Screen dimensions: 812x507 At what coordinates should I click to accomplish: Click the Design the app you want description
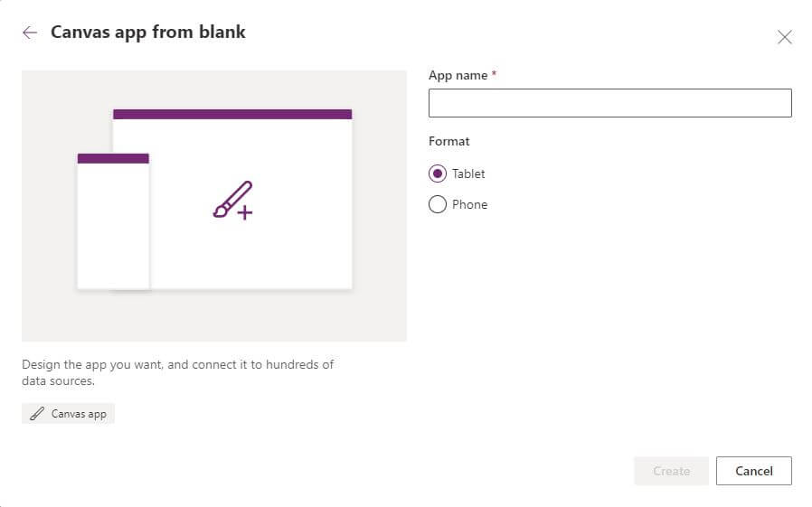tap(177, 372)
